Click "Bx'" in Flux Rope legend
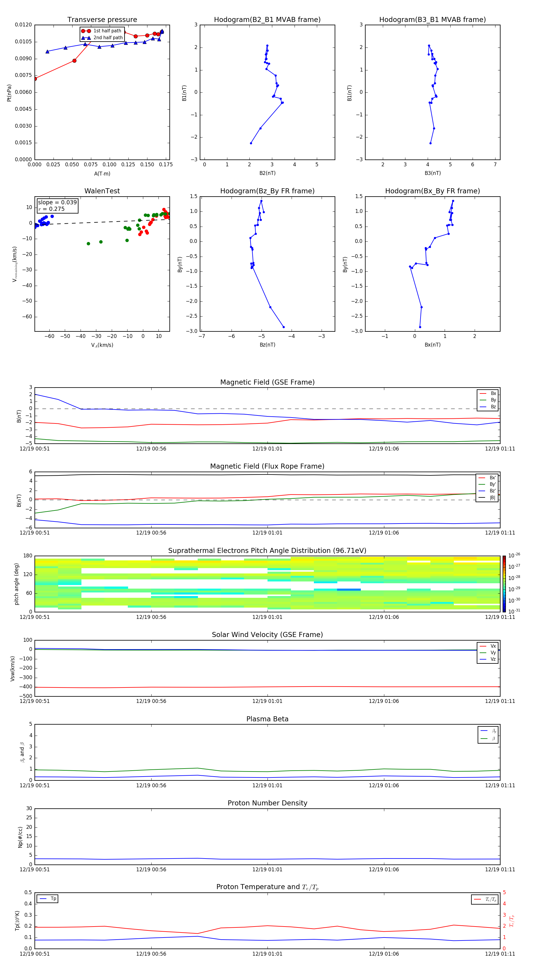The width and height of the screenshot is (535, 980). [487, 478]
